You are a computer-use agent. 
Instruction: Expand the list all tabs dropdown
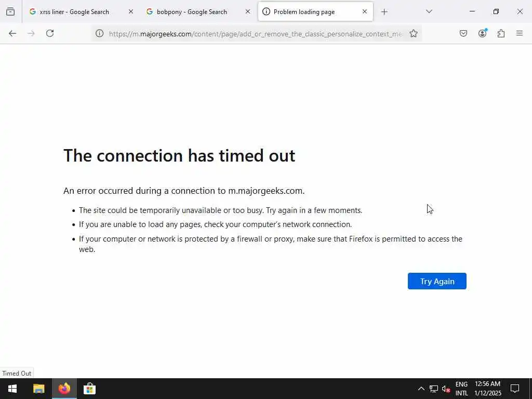click(429, 11)
